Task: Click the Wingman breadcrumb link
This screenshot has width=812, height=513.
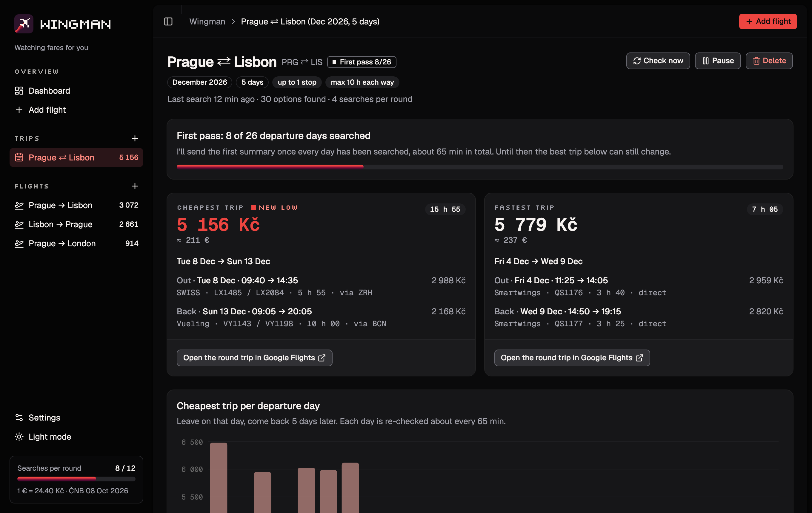Action: tap(207, 21)
